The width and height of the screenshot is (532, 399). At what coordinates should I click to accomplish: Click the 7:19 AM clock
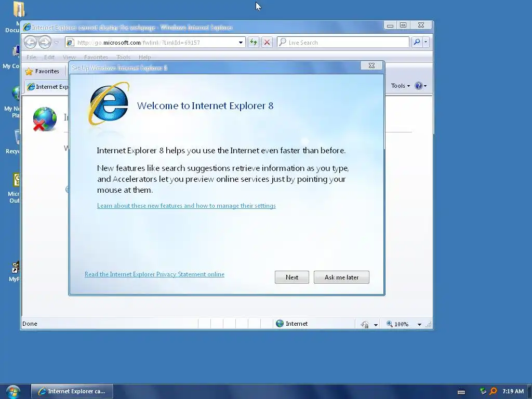coord(513,391)
